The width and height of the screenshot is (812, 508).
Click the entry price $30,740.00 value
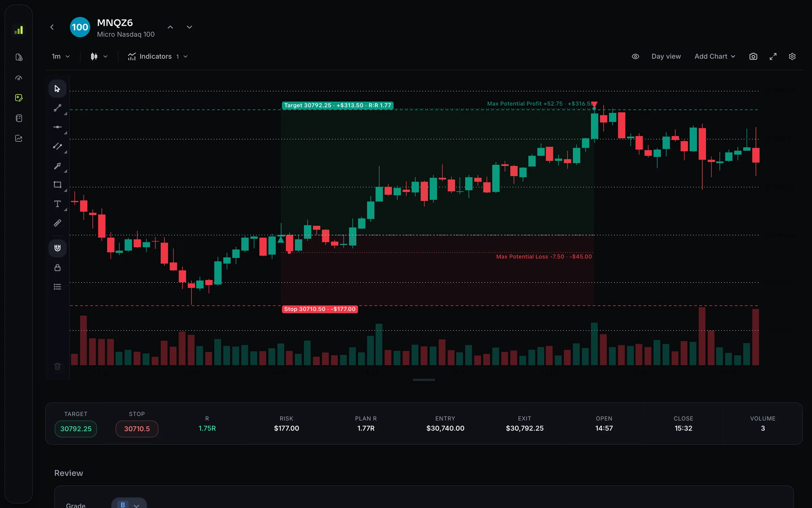point(445,428)
